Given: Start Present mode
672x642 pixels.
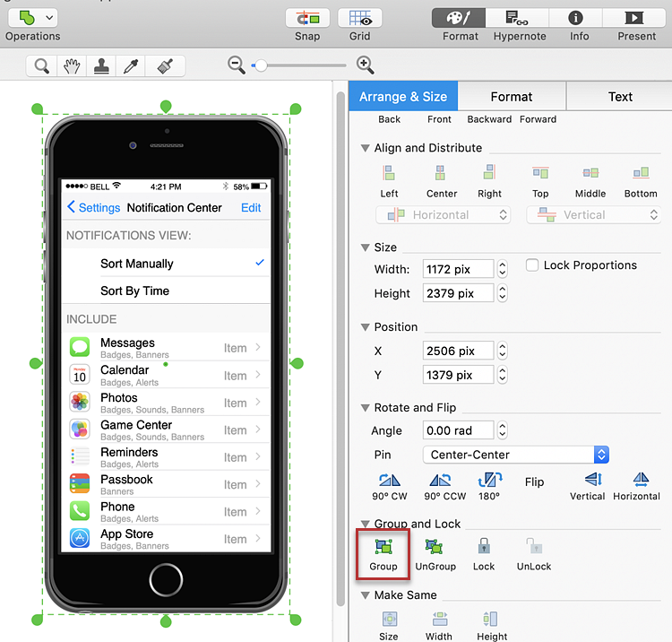Looking at the screenshot, I should 634,18.
